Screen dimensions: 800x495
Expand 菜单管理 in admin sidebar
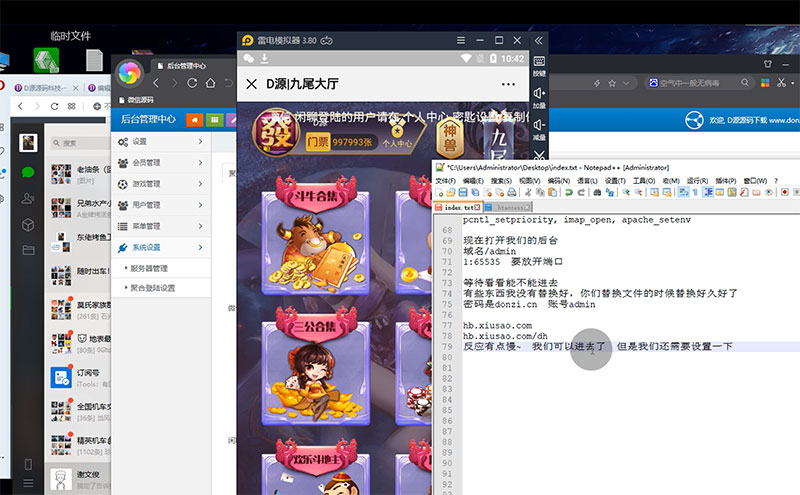coord(161,226)
